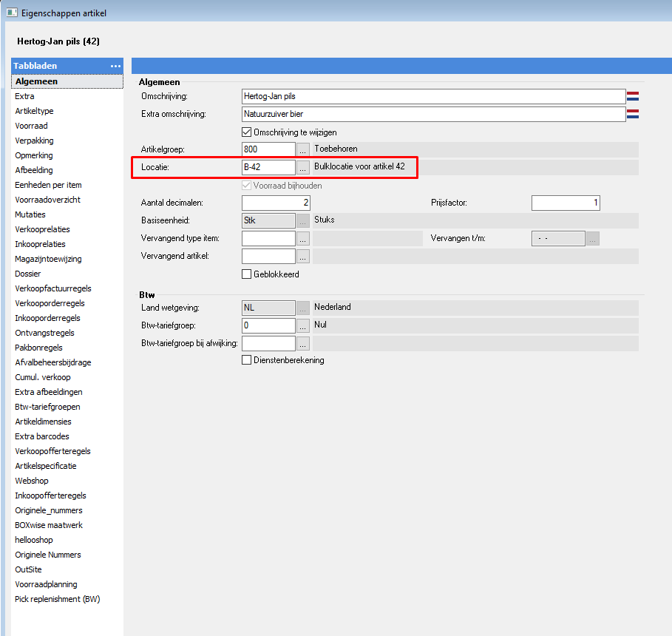Click the Aantal decimalen input field
Screen dimensions: 672x636
pyautogui.click(x=276, y=203)
